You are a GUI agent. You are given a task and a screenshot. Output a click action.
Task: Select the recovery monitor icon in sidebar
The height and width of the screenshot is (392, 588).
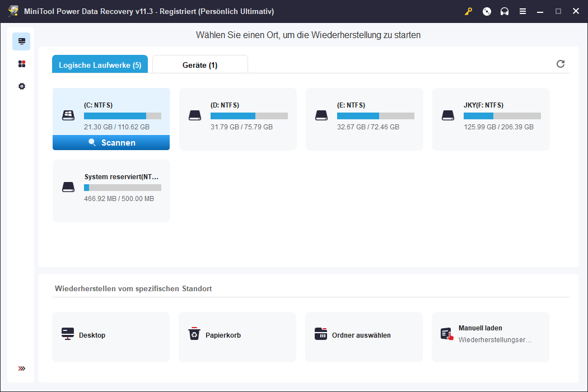coord(21,41)
